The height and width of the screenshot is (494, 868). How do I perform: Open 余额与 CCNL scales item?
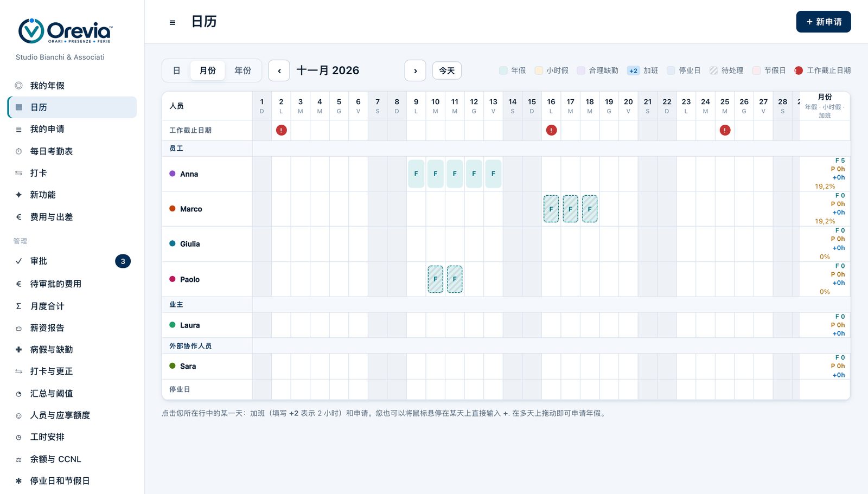click(x=72, y=459)
